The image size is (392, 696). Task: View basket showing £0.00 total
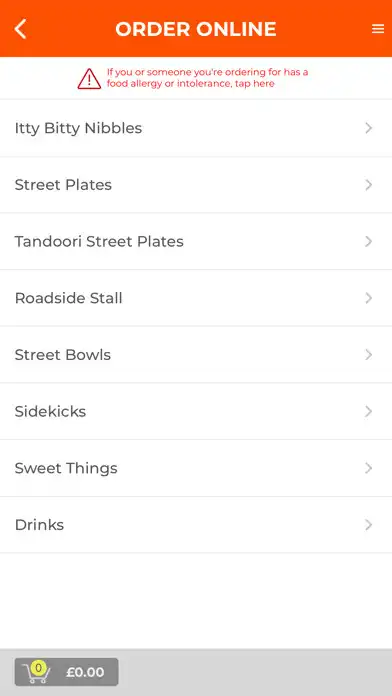pos(67,672)
